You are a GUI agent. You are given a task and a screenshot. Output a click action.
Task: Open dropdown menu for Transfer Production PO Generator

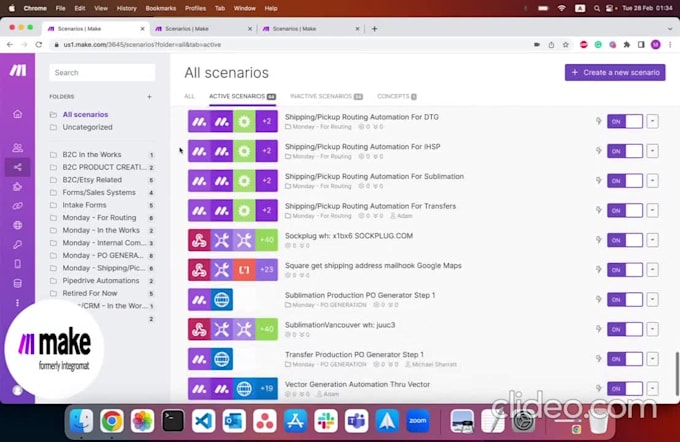click(652, 359)
